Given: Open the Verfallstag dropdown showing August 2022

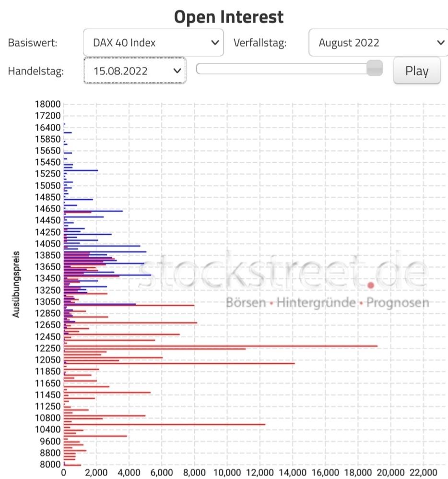Looking at the screenshot, I should point(378,42).
